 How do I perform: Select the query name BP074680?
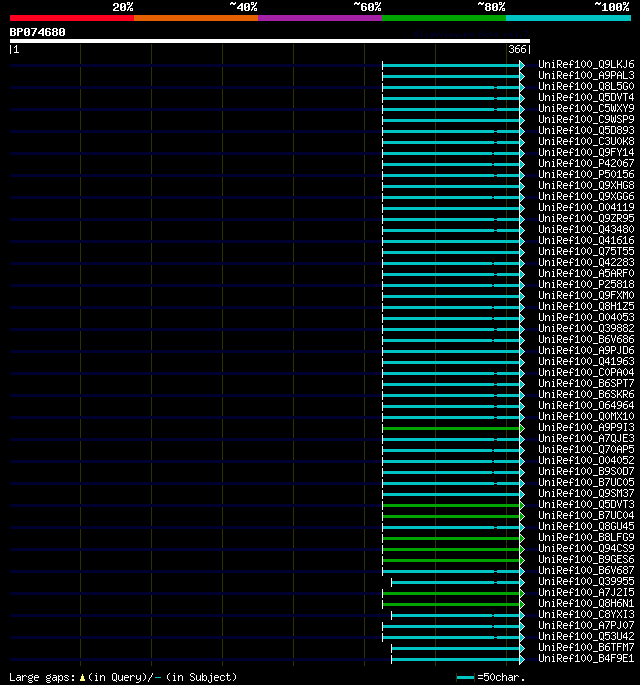coord(38,32)
